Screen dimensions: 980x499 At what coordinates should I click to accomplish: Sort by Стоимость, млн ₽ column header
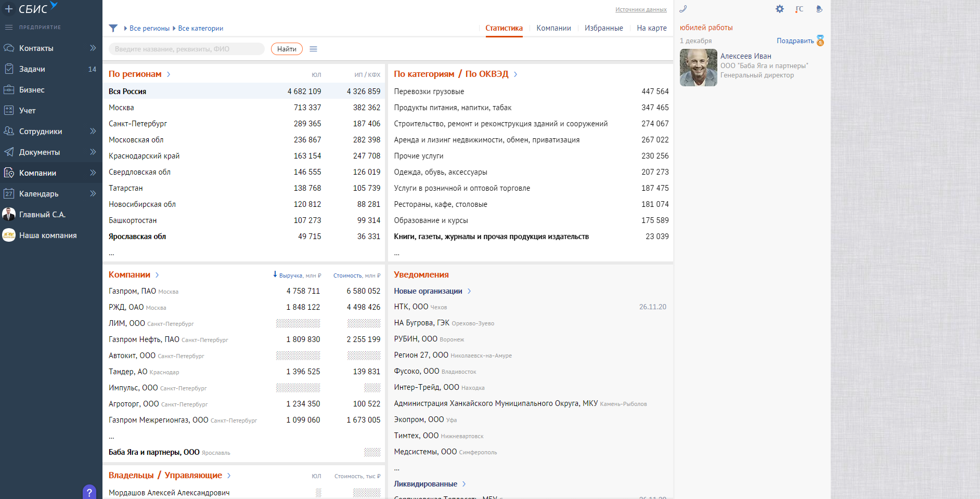pos(357,275)
